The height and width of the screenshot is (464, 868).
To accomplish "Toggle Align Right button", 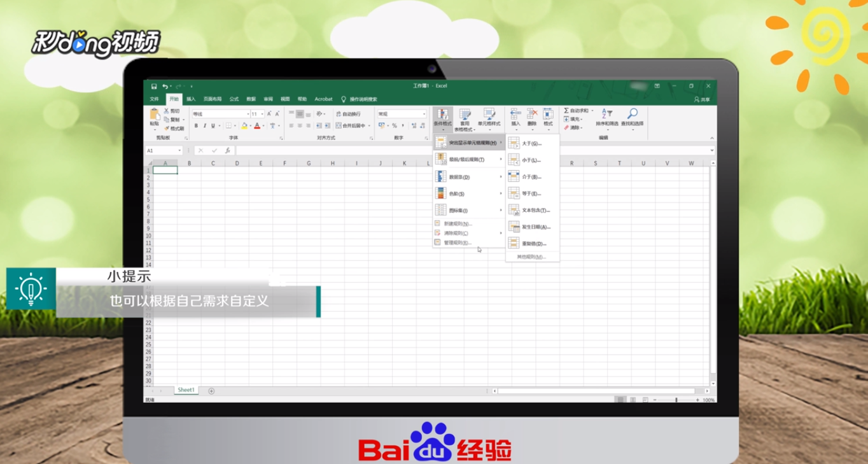I will 308,126.
